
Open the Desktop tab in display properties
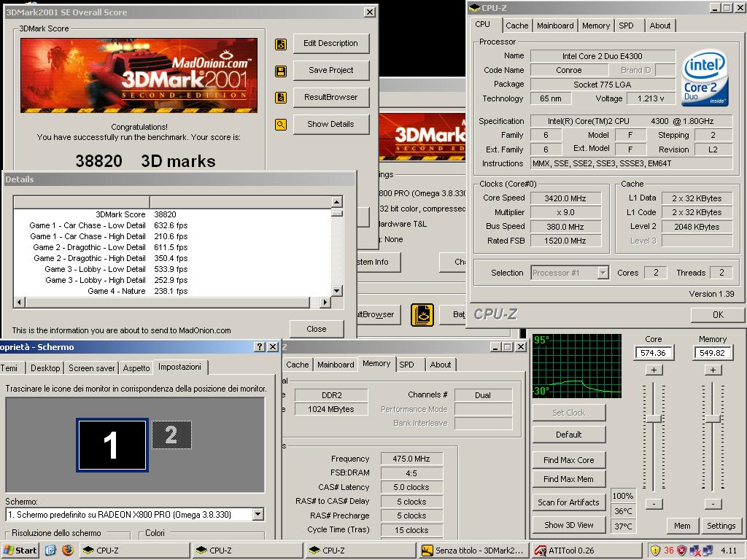click(45, 368)
